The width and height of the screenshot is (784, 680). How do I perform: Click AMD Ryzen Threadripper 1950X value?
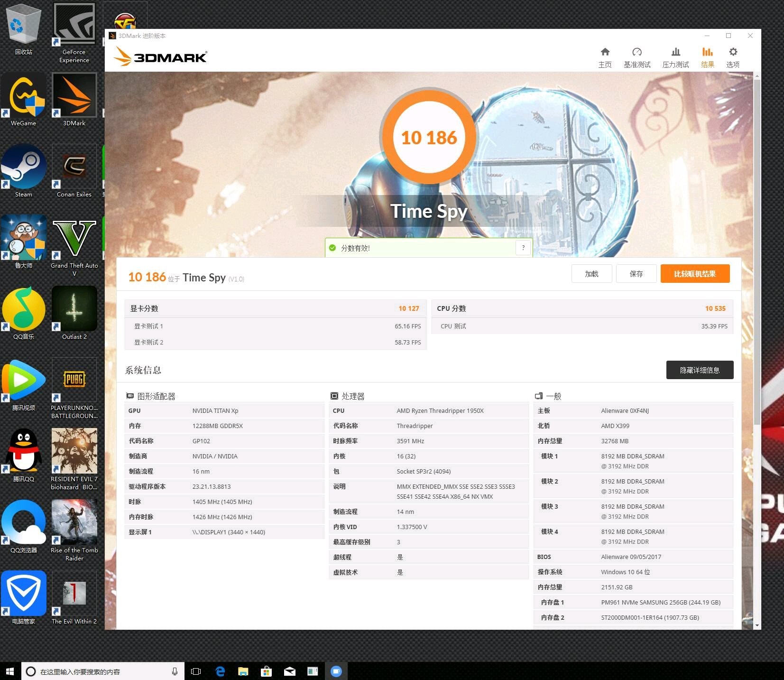click(x=440, y=410)
